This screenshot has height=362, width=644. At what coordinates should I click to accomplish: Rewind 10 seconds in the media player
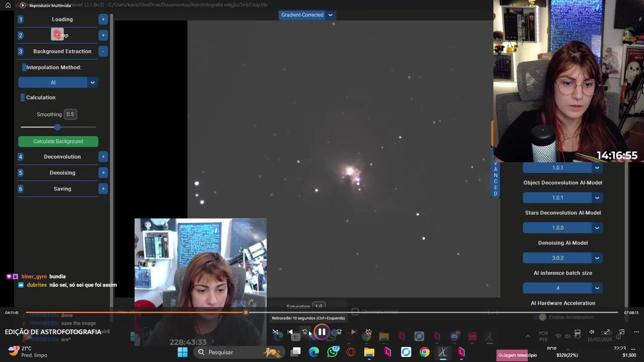pyautogui.click(x=305, y=332)
